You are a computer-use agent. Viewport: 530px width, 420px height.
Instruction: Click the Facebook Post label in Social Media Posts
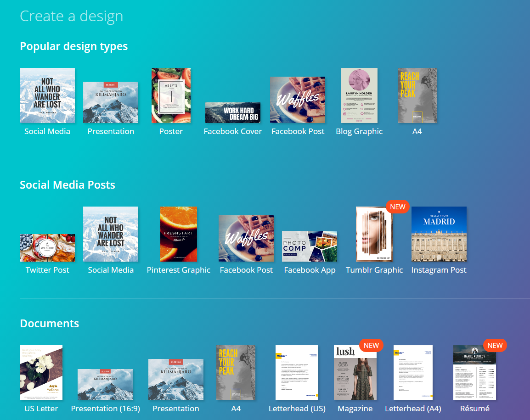click(246, 270)
